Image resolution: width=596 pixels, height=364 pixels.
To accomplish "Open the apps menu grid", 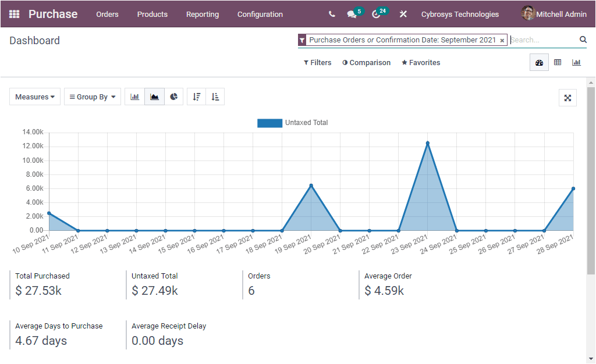I will click(x=14, y=14).
